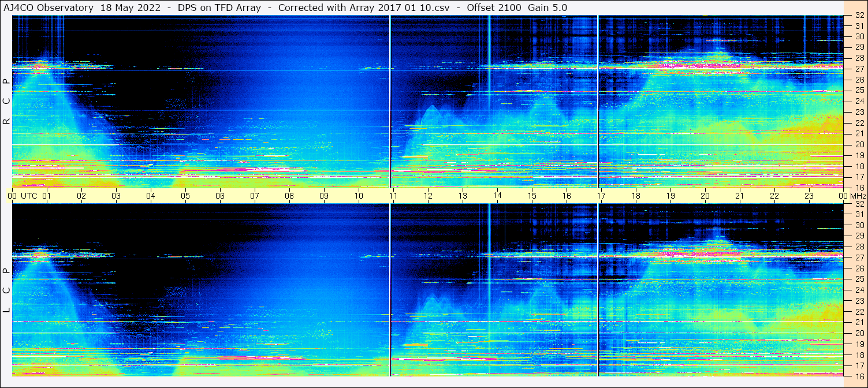Click the 27 MHz tick in the upper panel

point(859,68)
